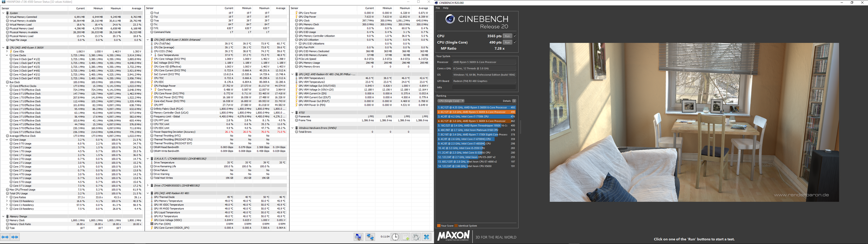Viewport: 868px width, 244px height.
Task: Click the Processor field AMD Ryzen 5 3600X
Action: [x=484, y=62]
